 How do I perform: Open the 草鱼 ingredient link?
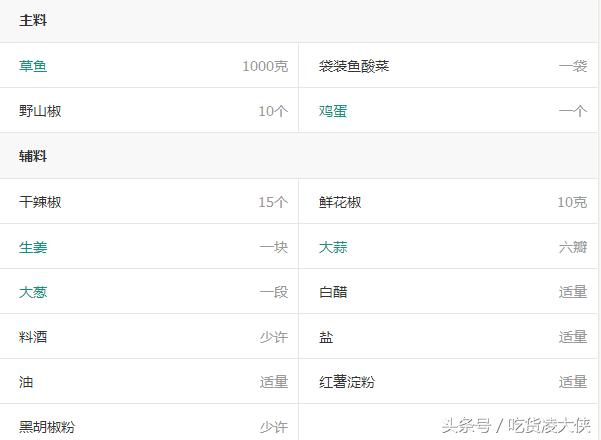click(x=33, y=66)
